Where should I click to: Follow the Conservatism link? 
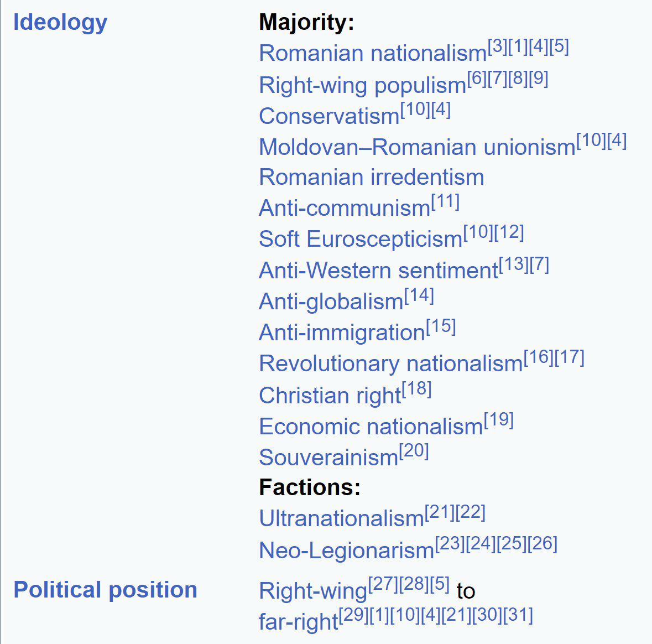(x=329, y=116)
